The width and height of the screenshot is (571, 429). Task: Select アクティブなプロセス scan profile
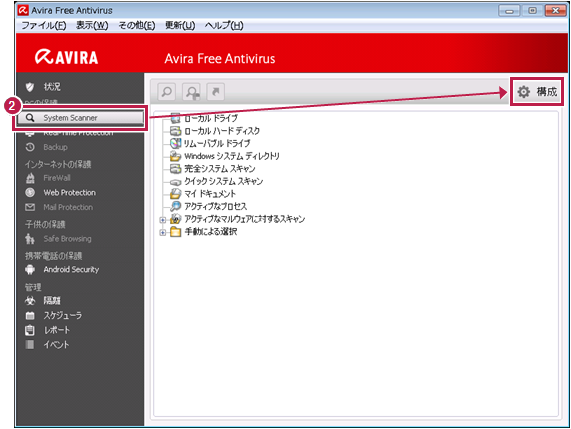click(x=216, y=206)
